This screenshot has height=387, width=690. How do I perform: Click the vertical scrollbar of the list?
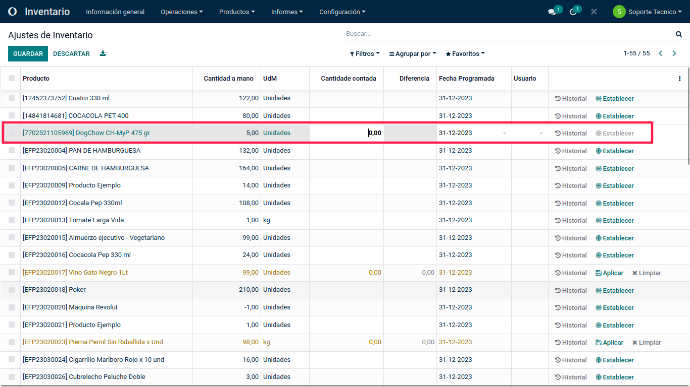pos(688,116)
